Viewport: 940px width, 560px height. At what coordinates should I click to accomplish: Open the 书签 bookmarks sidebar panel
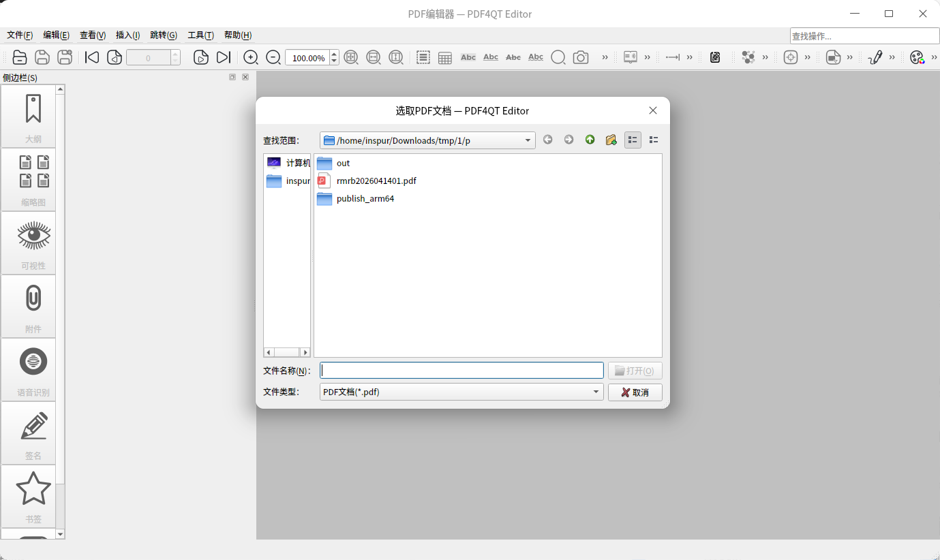pyautogui.click(x=33, y=497)
